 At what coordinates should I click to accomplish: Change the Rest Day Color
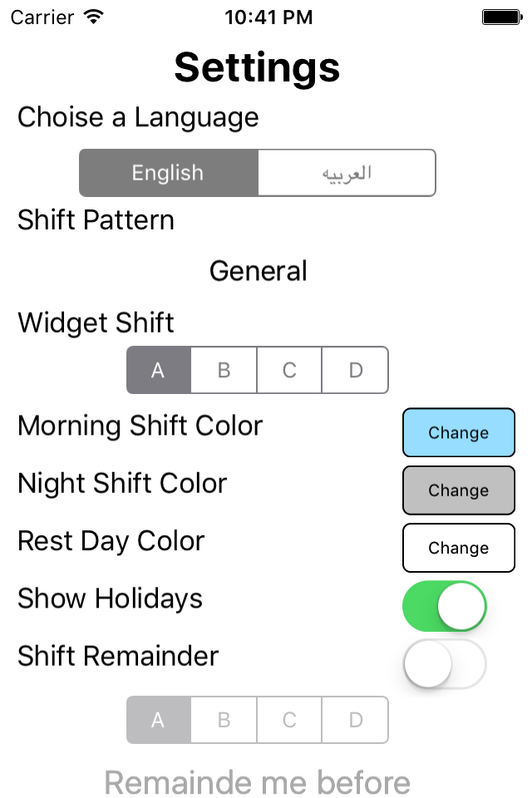coord(458,548)
